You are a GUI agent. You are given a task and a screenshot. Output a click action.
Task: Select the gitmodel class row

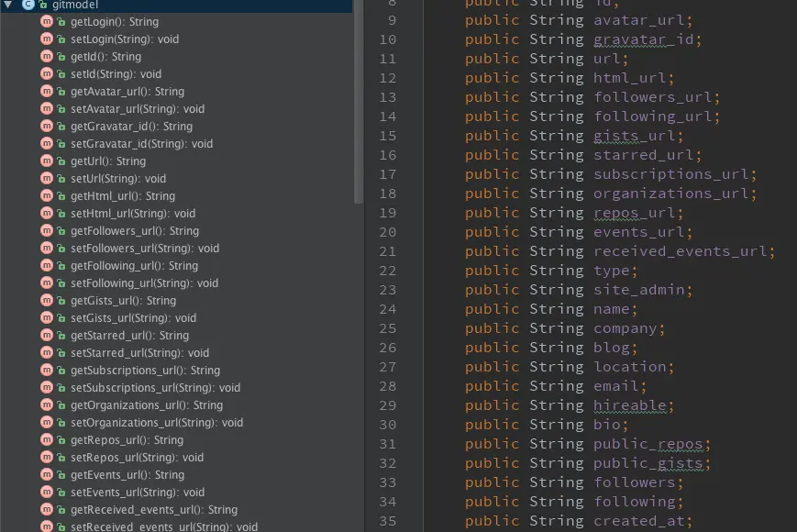coord(176,6)
